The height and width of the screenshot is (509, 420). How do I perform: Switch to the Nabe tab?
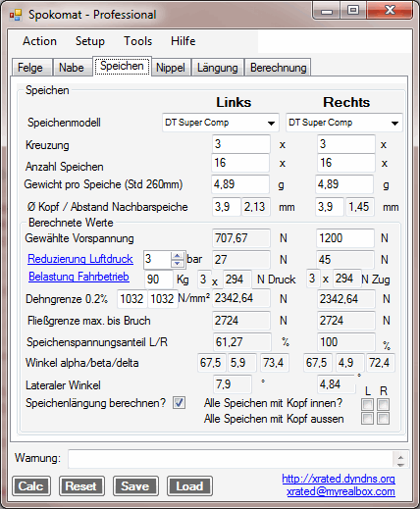click(x=72, y=68)
